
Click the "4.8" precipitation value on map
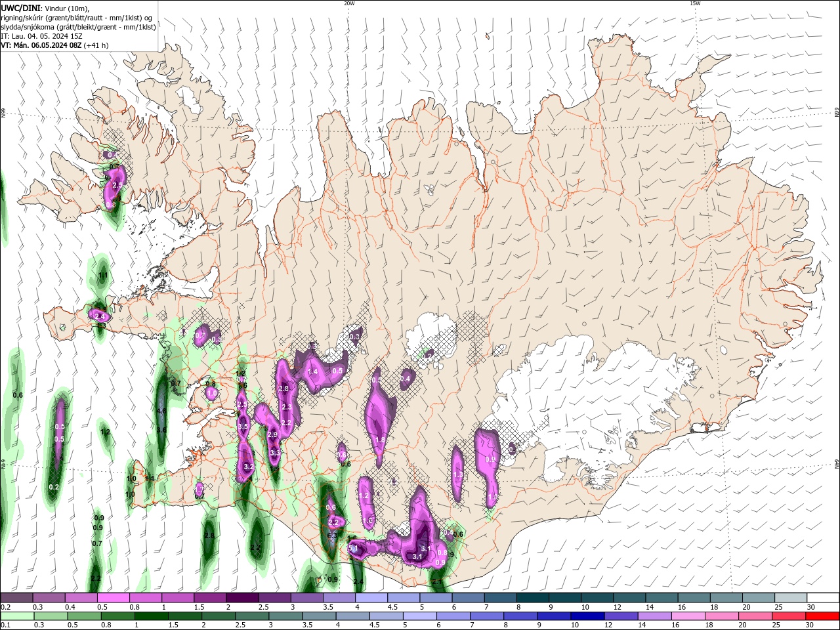(x=161, y=411)
